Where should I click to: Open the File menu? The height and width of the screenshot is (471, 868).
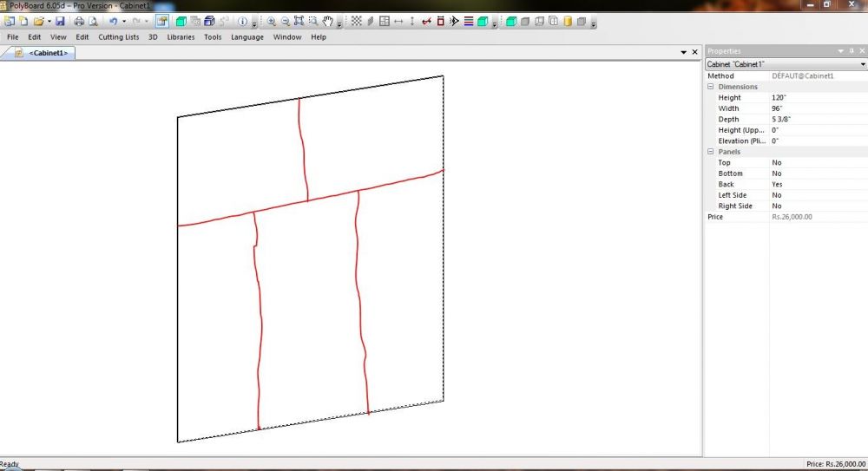point(13,37)
